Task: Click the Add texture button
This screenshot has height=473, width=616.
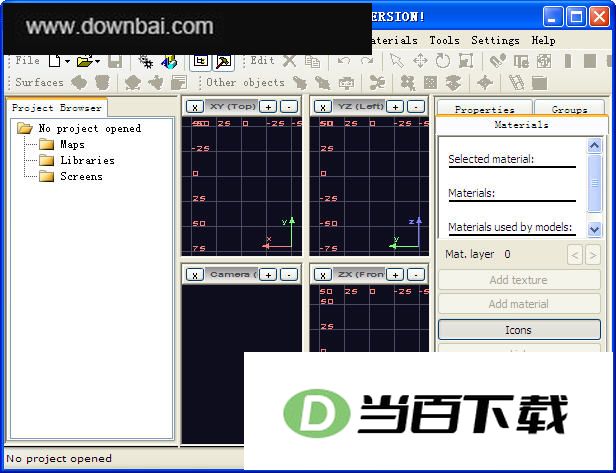Action: click(519, 280)
